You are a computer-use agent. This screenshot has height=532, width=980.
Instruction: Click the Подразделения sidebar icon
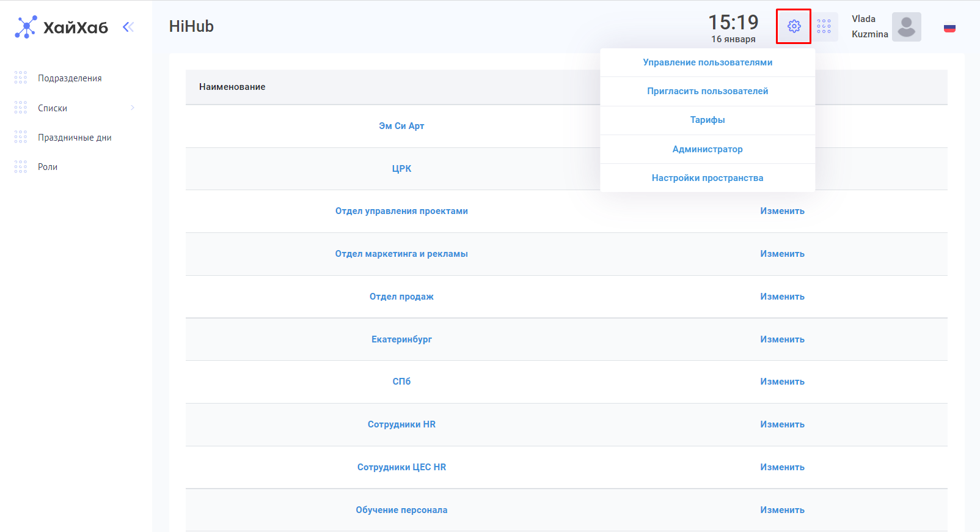point(21,78)
